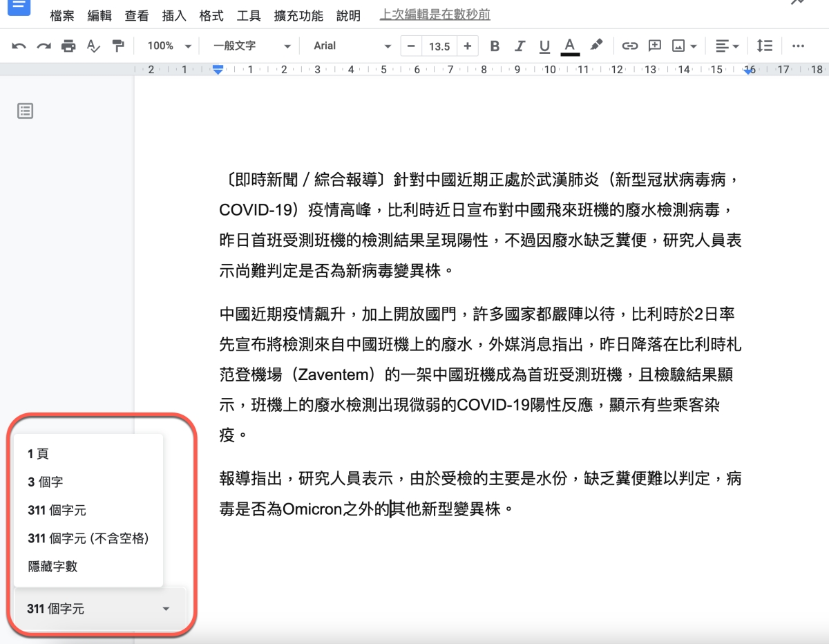Toggle italic formatting
The width and height of the screenshot is (829, 644).
click(520, 46)
